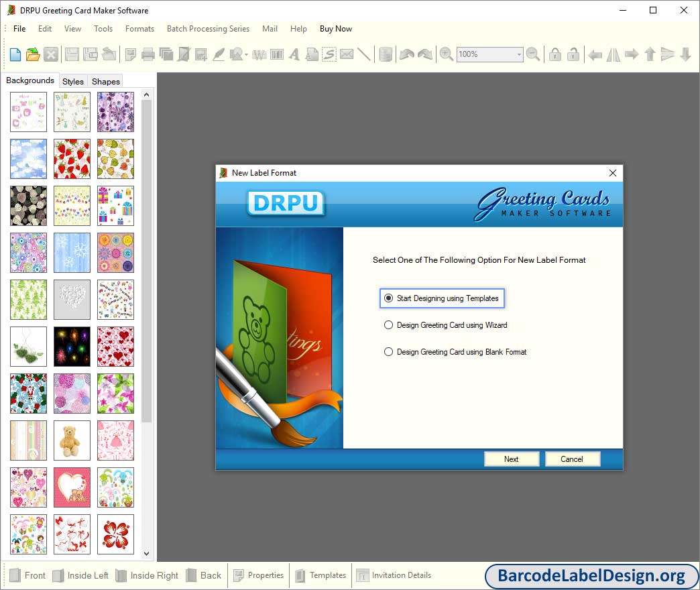The width and height of the screenshot is (700, 590).
Task: Click the Save As diskette icon
Action: click(90, 54)
